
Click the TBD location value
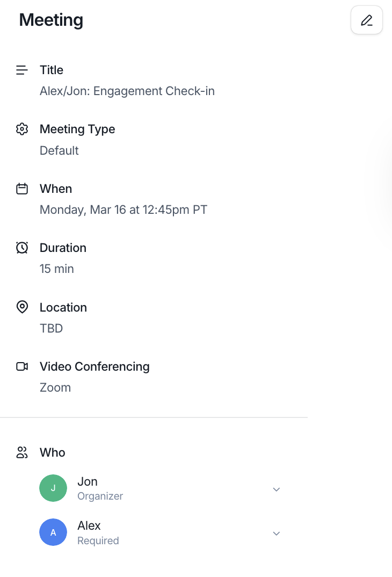(52, 328)
